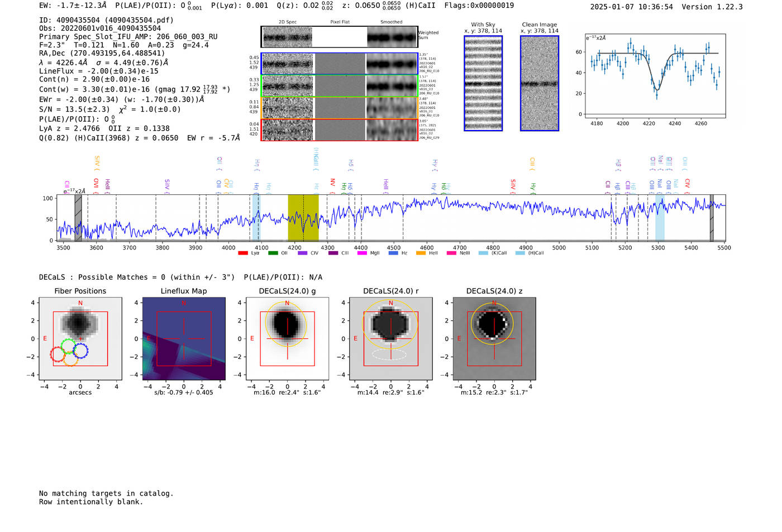Click the yellow highlighted band in the spectrum
This screenshot has height=532, width=782.
pos(303,218)
